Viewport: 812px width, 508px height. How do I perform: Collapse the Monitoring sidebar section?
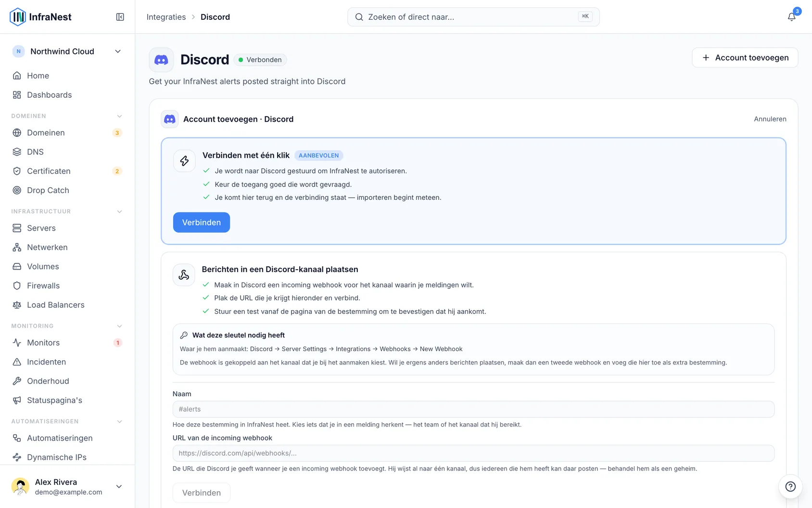pyautogui.click(x=119, y=326)
